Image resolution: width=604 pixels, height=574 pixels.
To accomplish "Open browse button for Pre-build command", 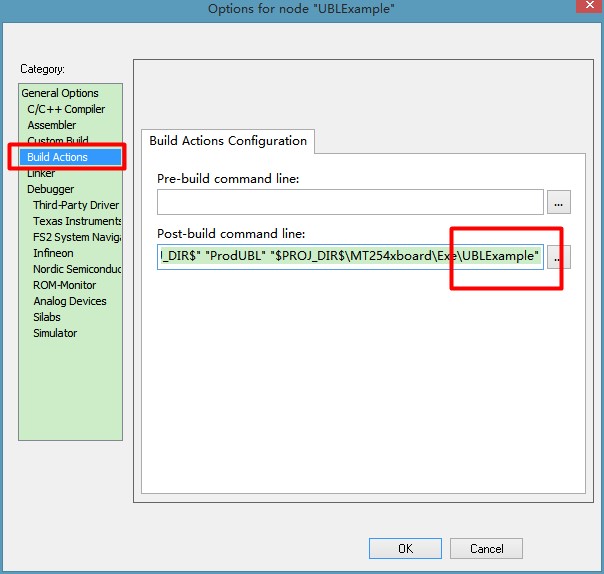I will (x=559, y=202).
